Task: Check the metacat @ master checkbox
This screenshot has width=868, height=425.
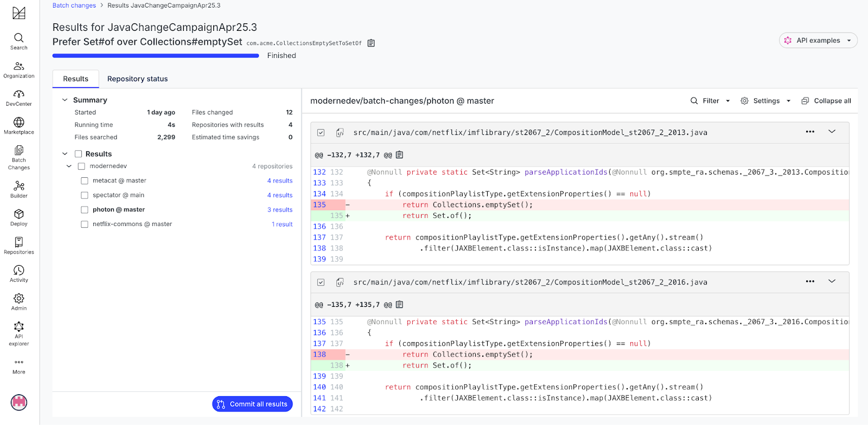Action: 85,181
